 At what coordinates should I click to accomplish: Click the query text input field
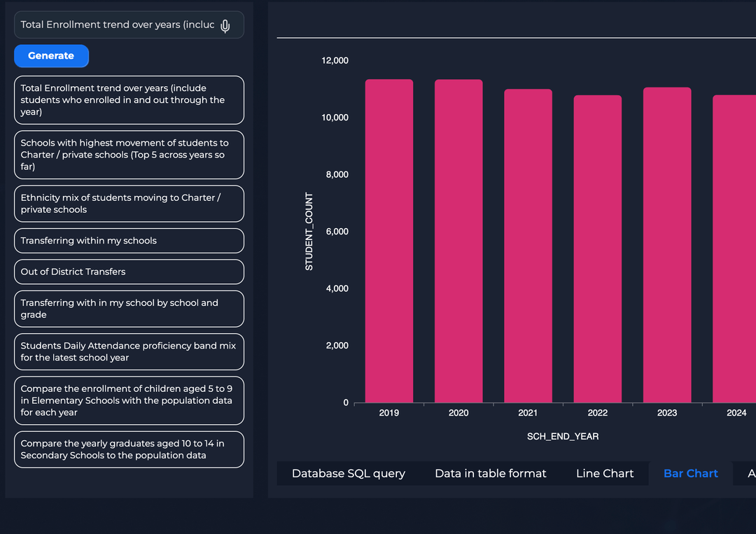point(117,25)
